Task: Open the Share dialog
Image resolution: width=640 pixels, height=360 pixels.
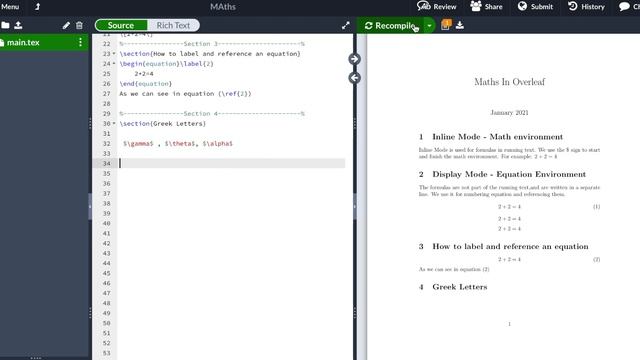Action: (486, 7)
